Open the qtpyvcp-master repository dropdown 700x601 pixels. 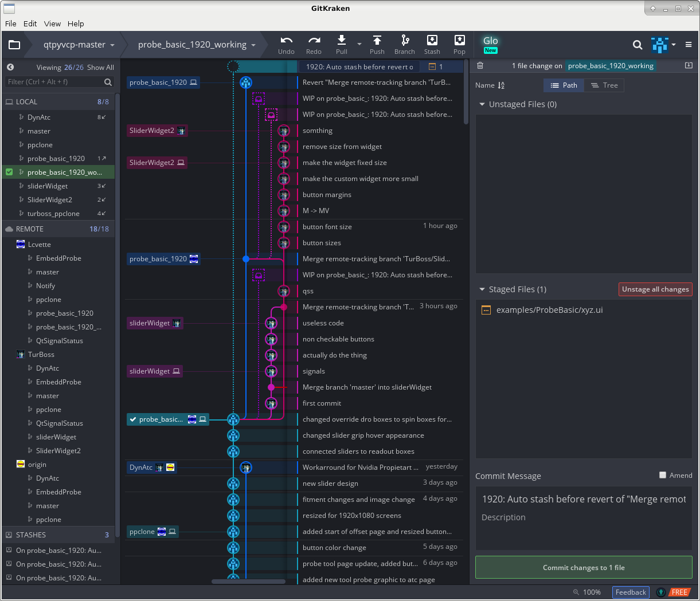(x=79, y=45)
